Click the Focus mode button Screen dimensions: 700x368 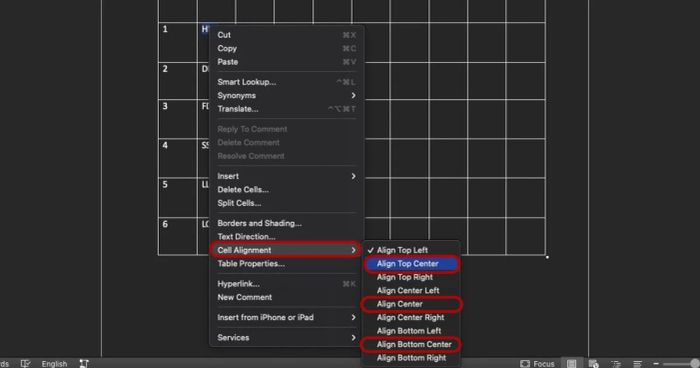coord(538,364)
